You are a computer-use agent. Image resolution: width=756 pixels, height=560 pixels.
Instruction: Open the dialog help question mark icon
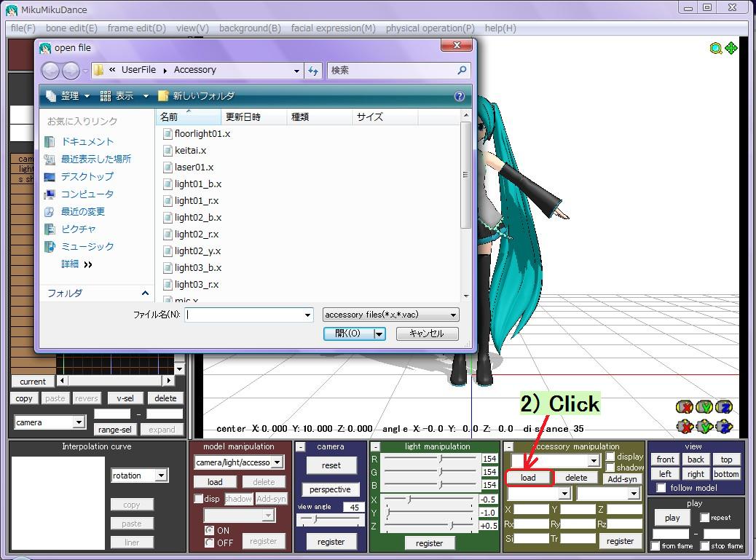pyautogui.click(x=460, y=96)
